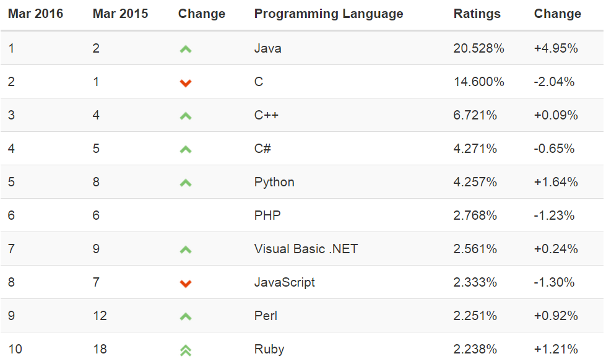Click the green up arrow in Python row
Image resolution: width=606 pixels, height=364 pixels.
click(x=186, y=183)
